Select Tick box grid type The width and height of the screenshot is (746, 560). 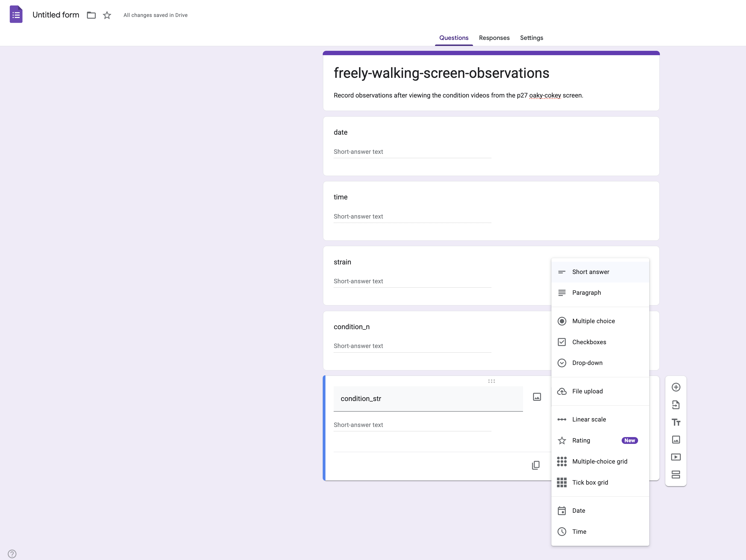click(600, 482)
